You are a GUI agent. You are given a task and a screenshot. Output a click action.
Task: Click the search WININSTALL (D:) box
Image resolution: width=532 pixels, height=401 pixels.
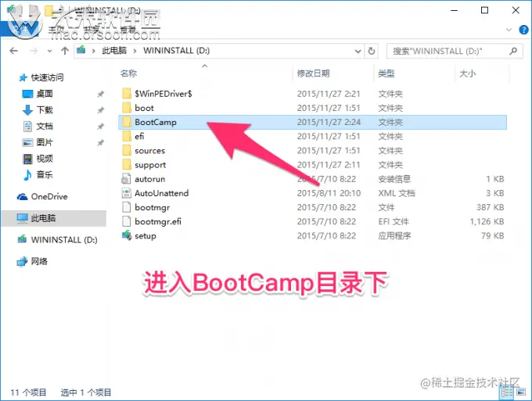[x=455, y=51]
